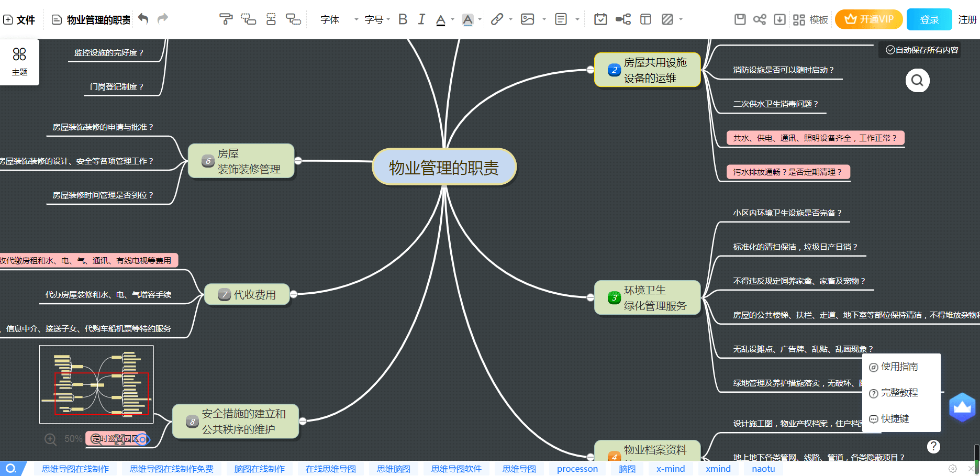Collapse the 安全措施的建立和公共秩序的维护 branch

pos(303,421)
